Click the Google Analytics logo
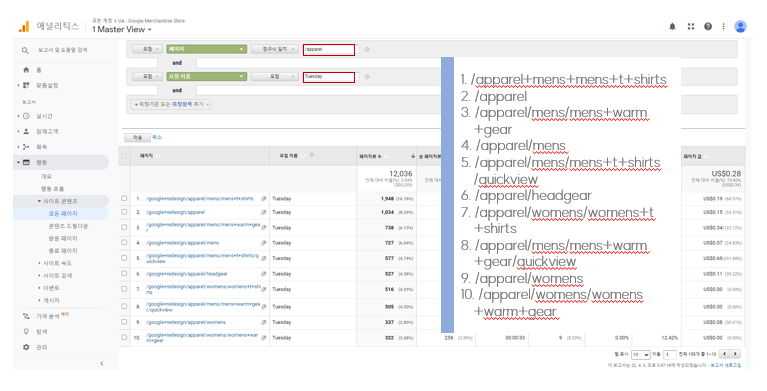This screenshot has height=391, width=767. coord(24,26)
